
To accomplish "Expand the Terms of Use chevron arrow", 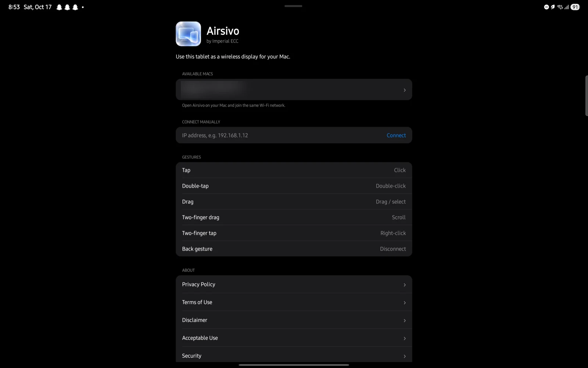I will (405, 303).
